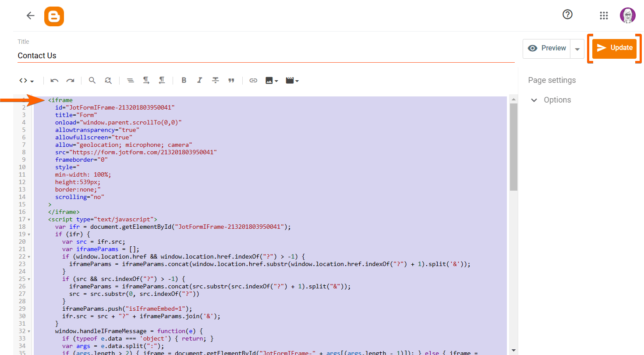Image resolution: width=644 pixels, height=355 pixels.
Task: Collapse code fold at line 25
Action: (x=29, y=279)
